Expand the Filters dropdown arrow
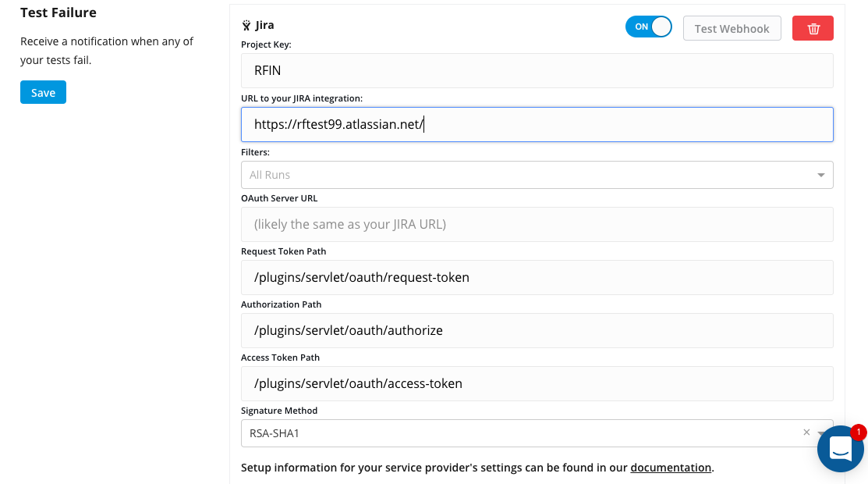 (x=820, y=175)
